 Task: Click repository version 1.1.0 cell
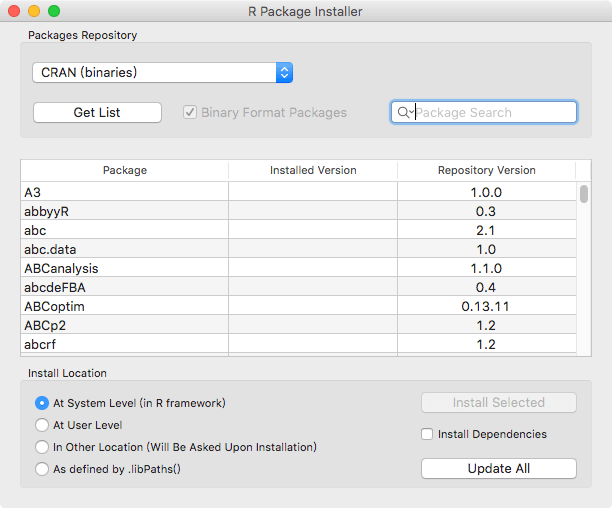coord(486,268)
